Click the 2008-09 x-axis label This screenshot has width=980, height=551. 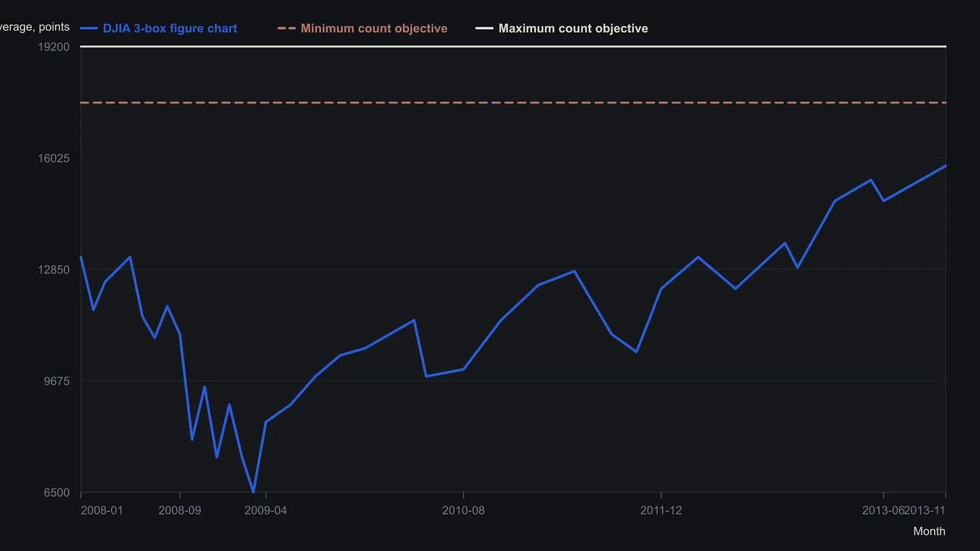[179, 510]
